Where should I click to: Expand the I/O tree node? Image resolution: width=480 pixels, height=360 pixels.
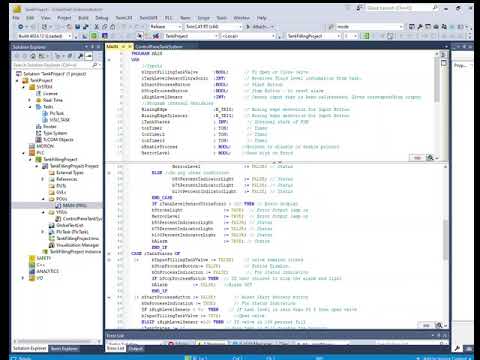(23, 278)
